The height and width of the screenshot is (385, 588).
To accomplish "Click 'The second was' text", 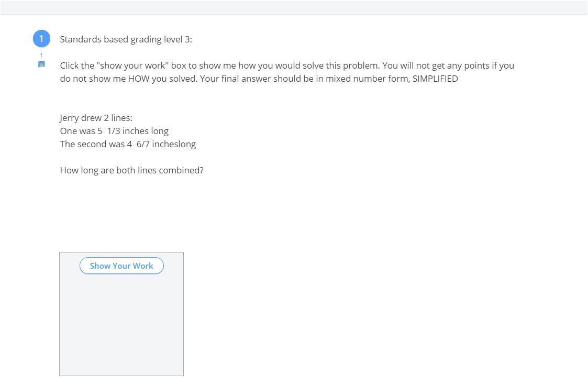I will click(x=92, y=144).
